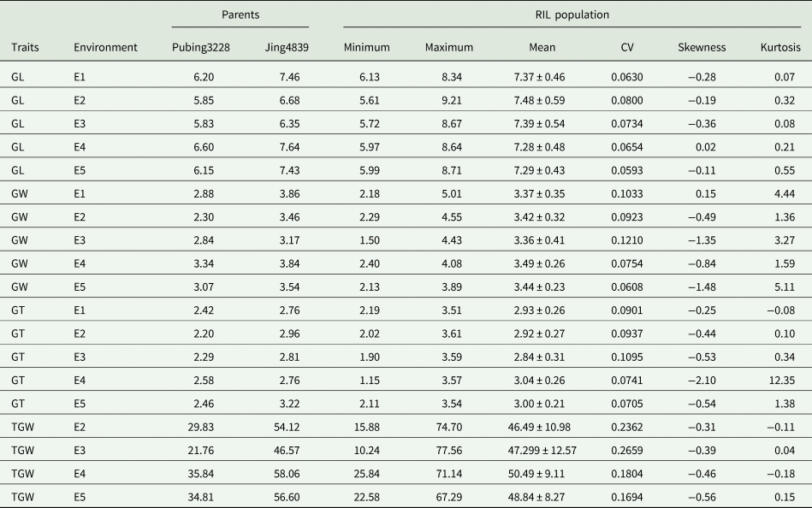
Task: Select the Minimum column header
Action: point(366,48)
